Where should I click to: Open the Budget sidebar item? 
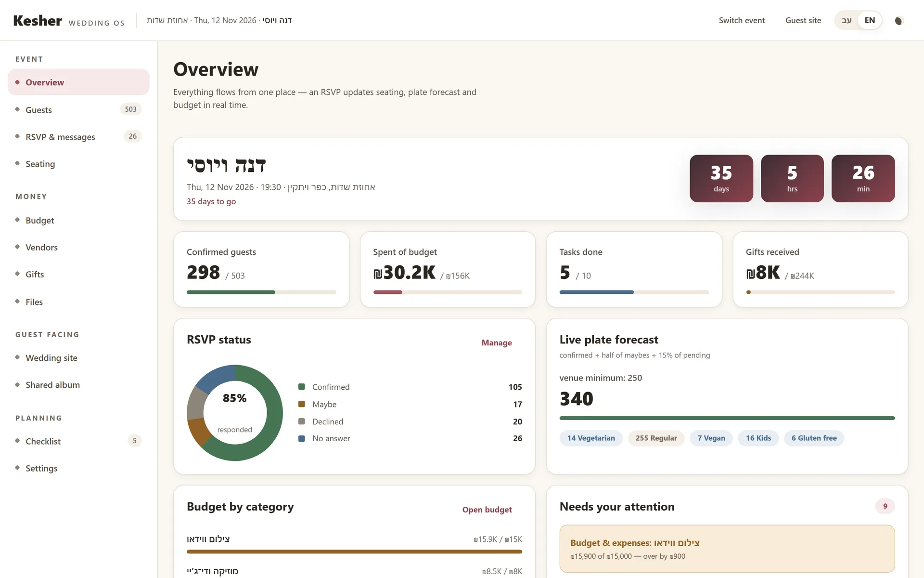coord(78,220)
